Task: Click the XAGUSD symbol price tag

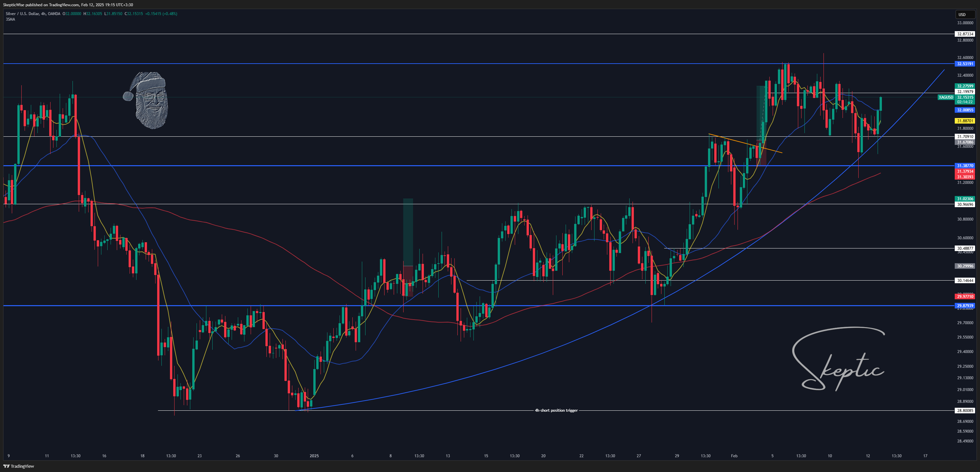Action: (946, 97)
